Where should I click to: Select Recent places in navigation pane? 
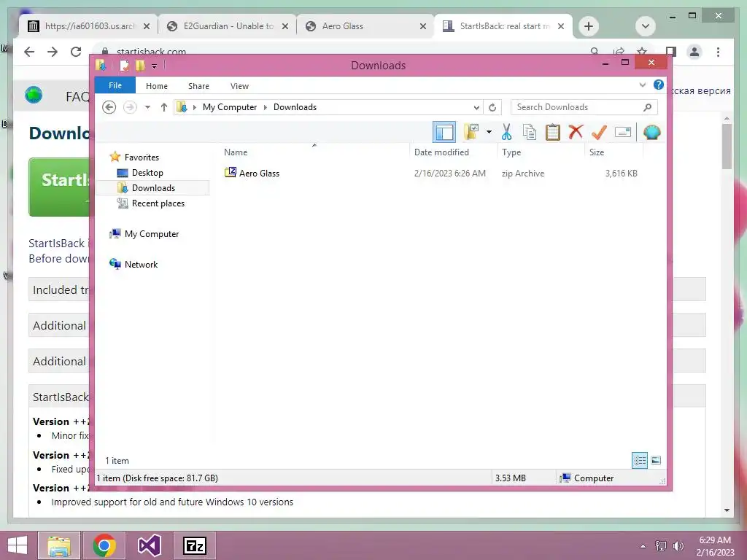click(x=158, y=203)
